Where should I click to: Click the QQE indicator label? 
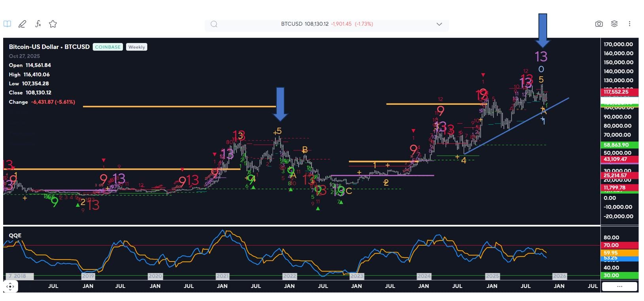[x=15, y=235]
